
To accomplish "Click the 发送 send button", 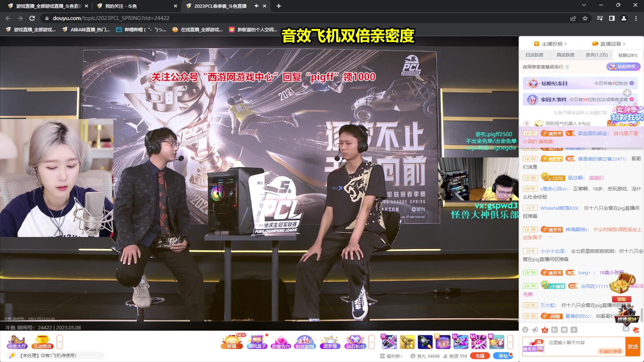I will pyautogui.click(x=633, y=346).
